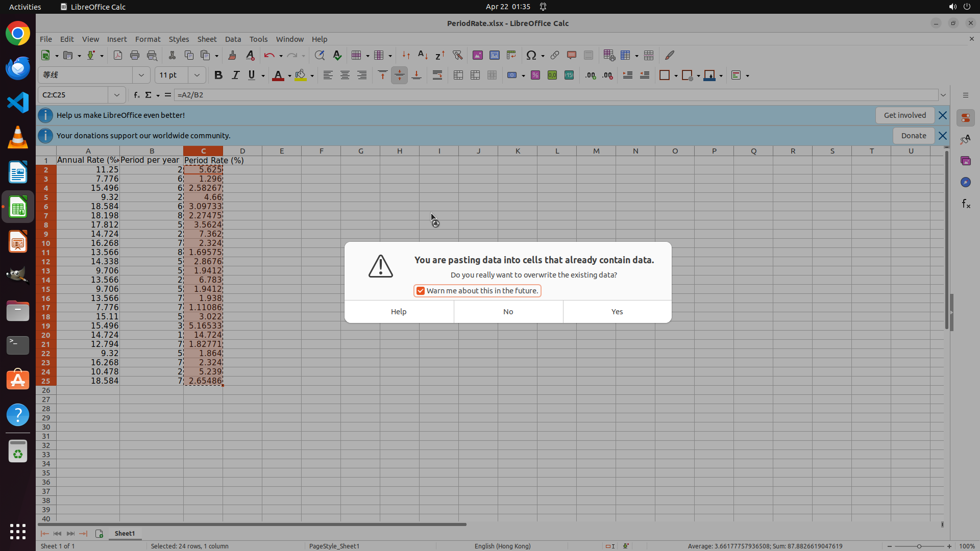This screenshot has width=980, height=551.
Task: Open sidebar Navigator compass icon
Action: (x=965, y=182)
